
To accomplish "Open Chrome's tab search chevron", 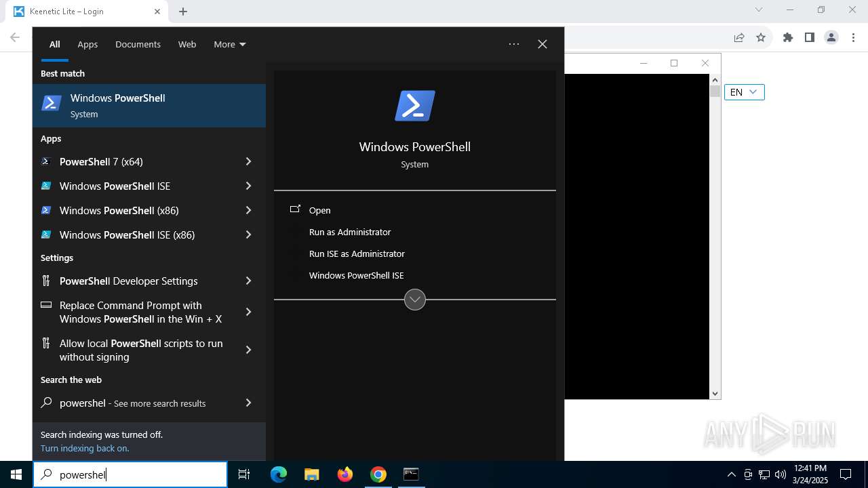I will [x=759, y=9].
